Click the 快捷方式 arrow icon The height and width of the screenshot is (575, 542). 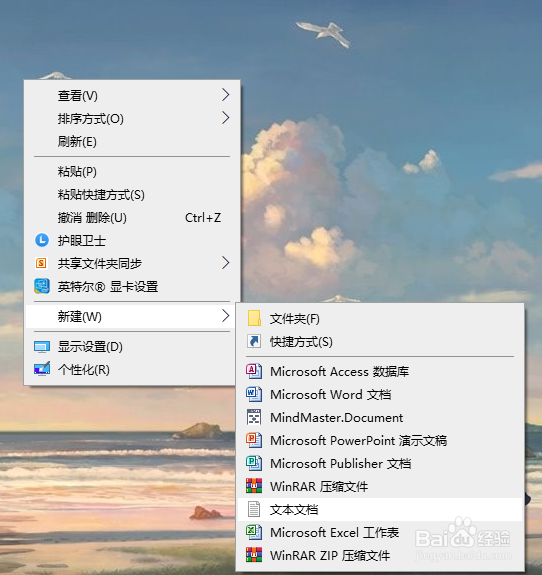click(254, 341)
